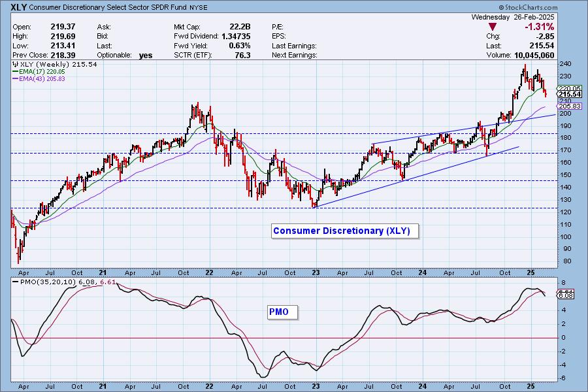Select the Fwd Dividend value 1.34735
This screenshot has height=392, width=588.
[x=236, y=36]
